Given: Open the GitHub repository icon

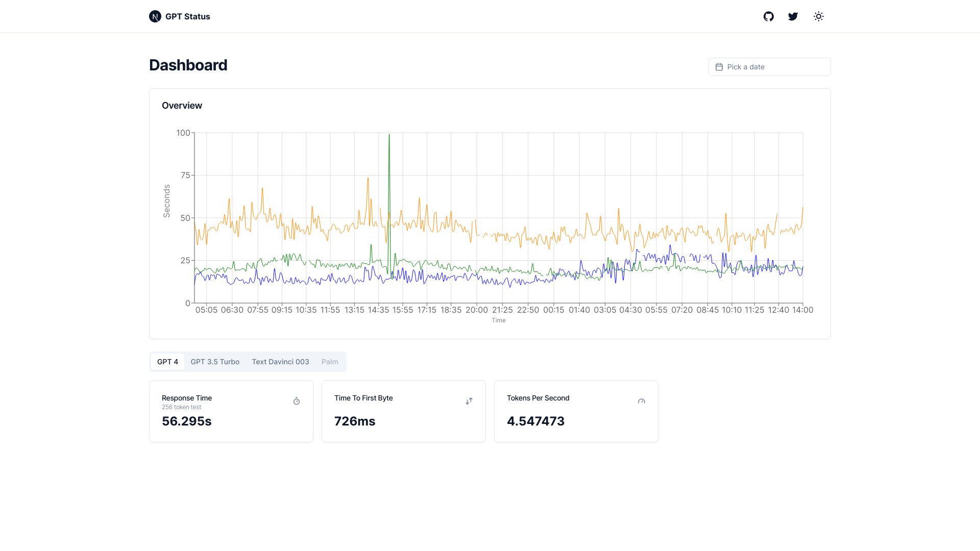Looking at the screenshot, I should [769, 16].
